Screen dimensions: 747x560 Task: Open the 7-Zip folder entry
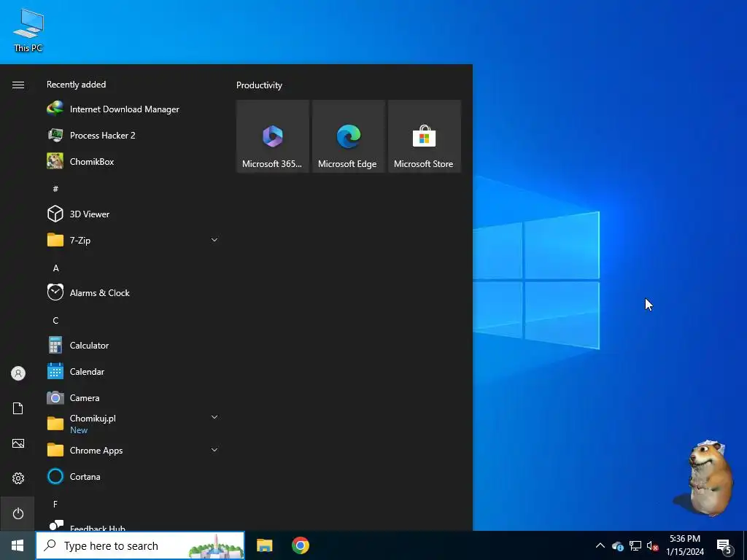click(133, 240)
